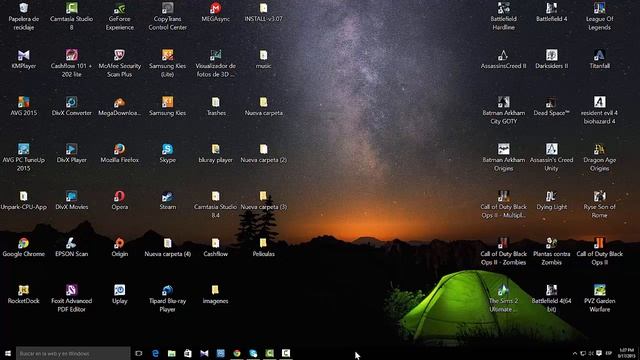Select McAfee Security Scan Plus
Image resolution: width=640 pixels, height=360 pixels.
(x=120, y=63)
